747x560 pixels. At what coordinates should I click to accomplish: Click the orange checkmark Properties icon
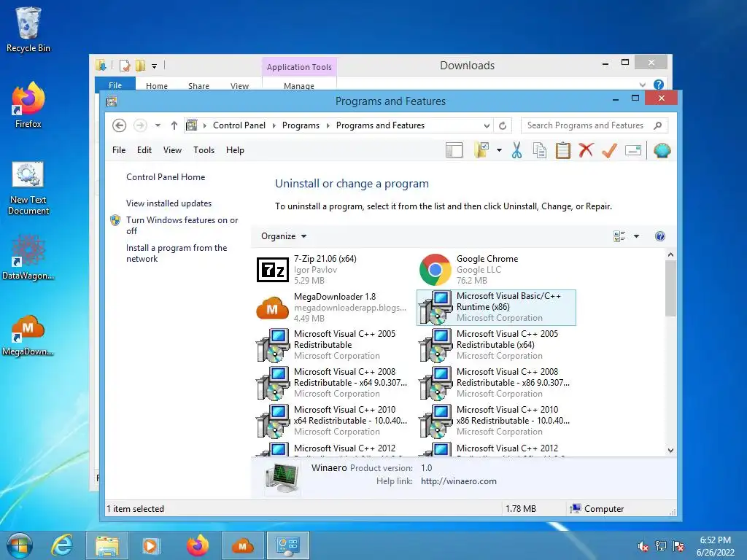click(x=609, y=150)
